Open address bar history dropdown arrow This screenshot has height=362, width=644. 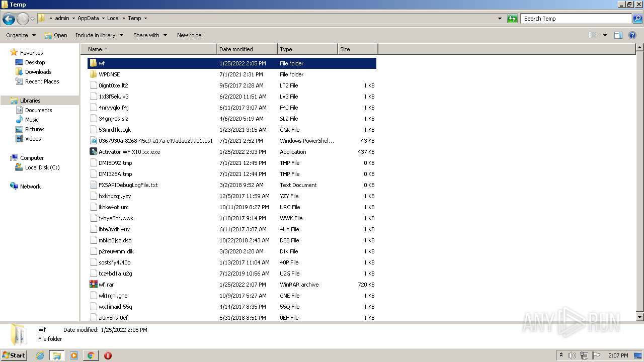click(500, 19)
